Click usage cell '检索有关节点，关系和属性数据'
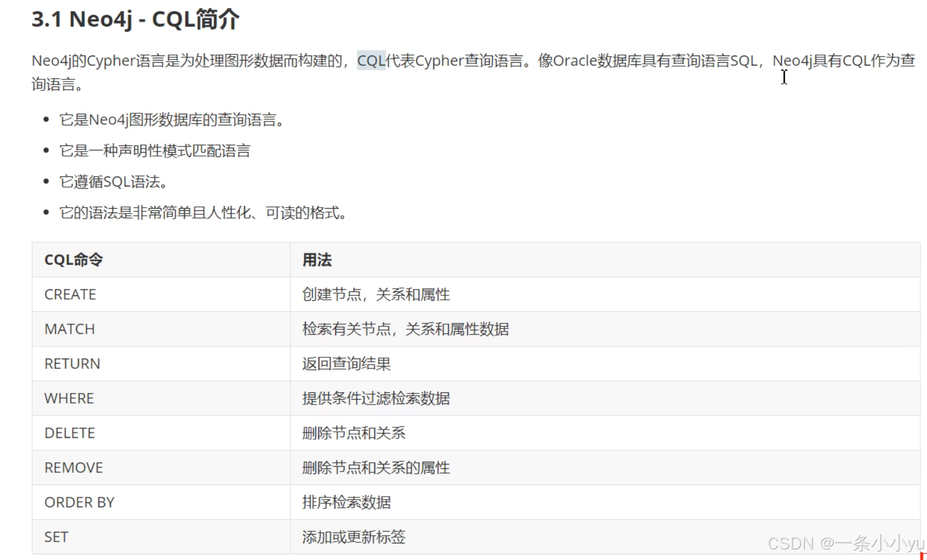 pos(605,329)
